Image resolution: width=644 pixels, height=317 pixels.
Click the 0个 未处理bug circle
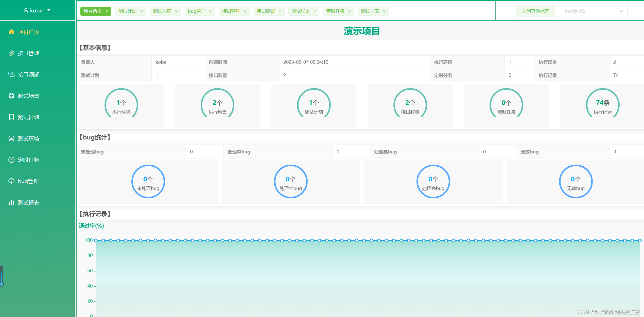[148, 181]
